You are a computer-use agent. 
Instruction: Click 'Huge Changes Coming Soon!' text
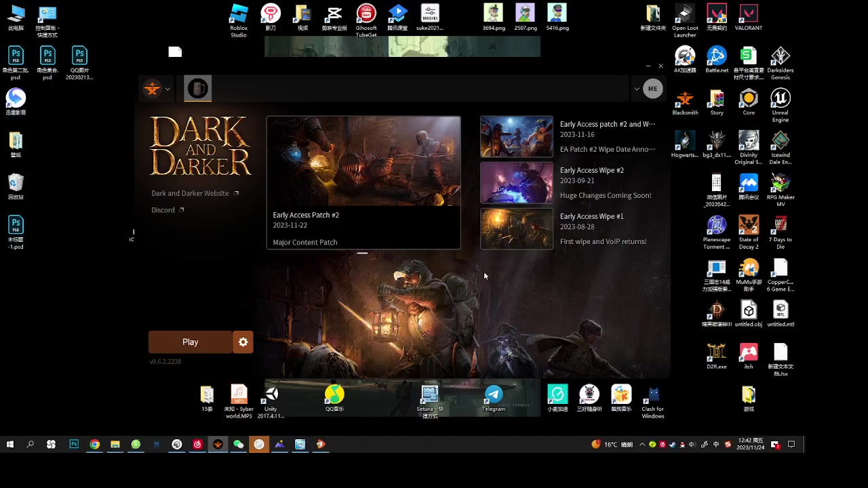tap(606, 195)
